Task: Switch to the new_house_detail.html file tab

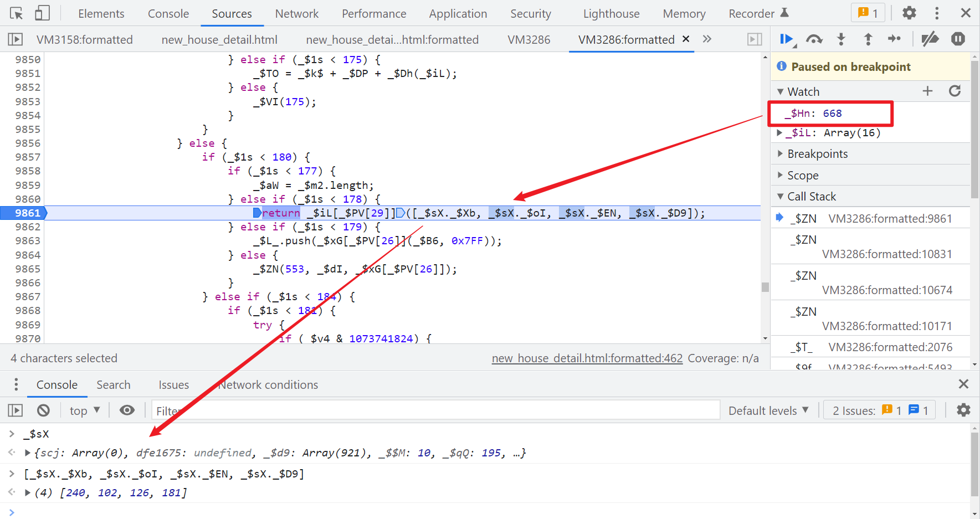Action: (x=219, y=39)
